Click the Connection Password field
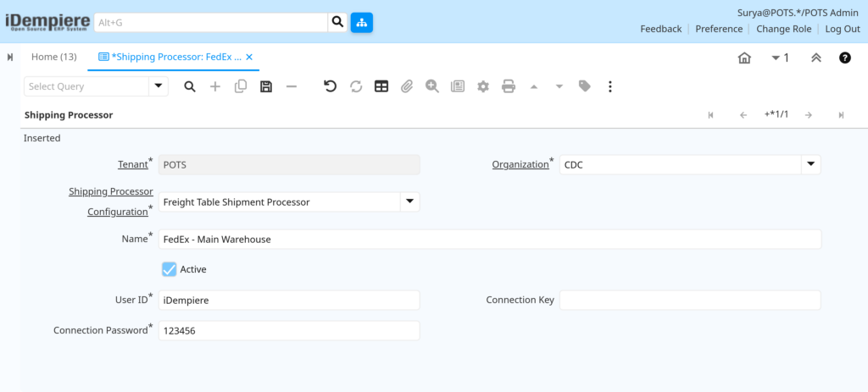The width and height of the screenshot is (868, 392). click(289, 331)
